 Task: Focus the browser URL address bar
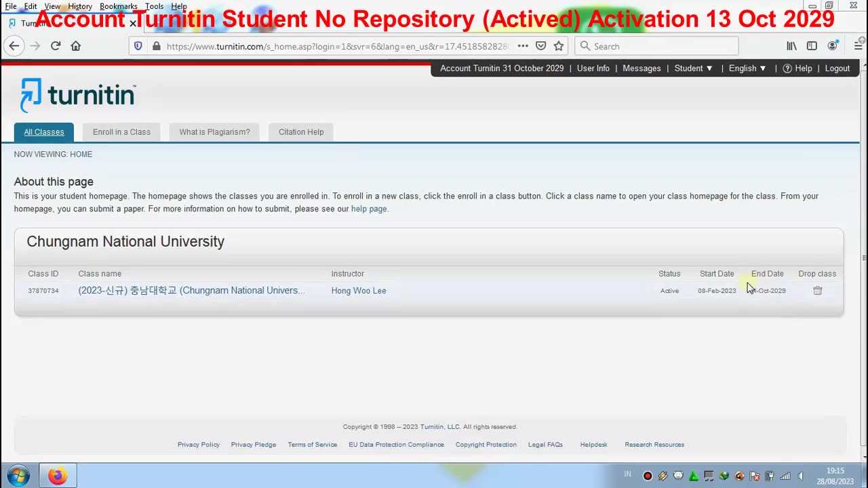click(337, 46)
